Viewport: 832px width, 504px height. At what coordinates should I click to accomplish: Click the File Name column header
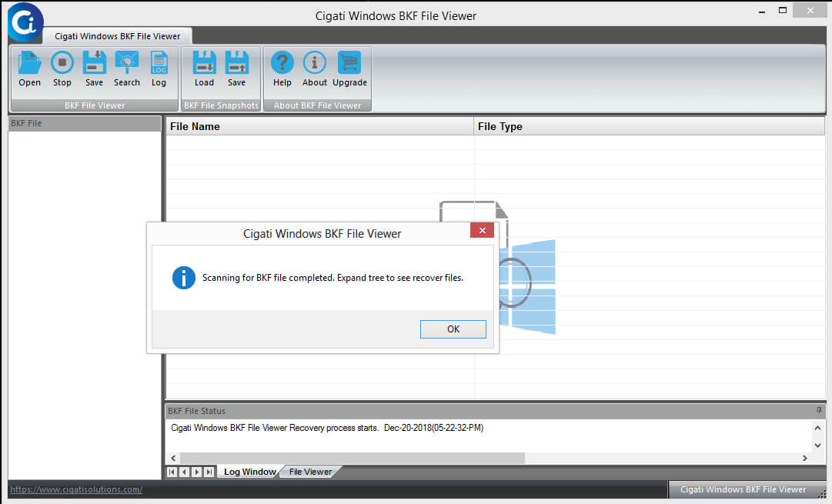click(319, 126)
